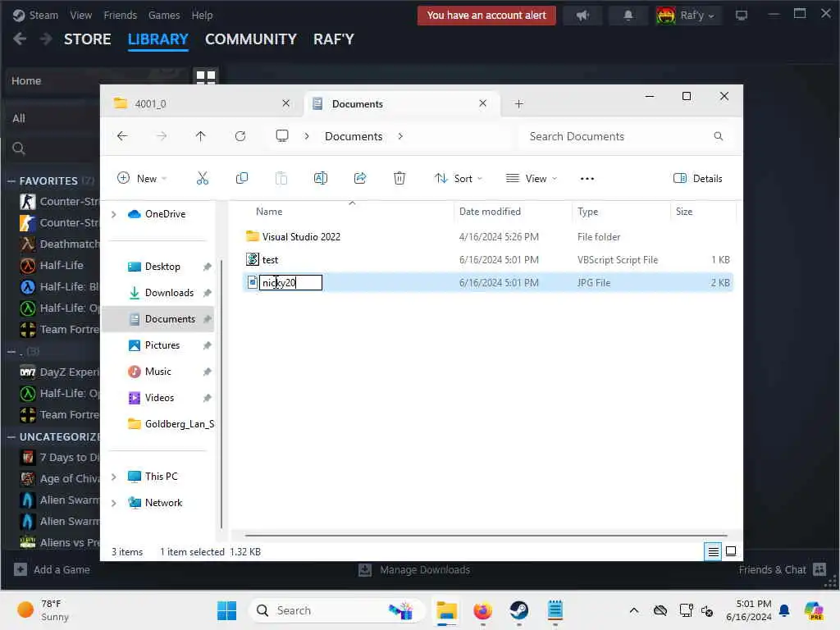Viewport: 840px width, 630px height.
Task: Open Windows Start menu
Action: click(x=226, y=610)
